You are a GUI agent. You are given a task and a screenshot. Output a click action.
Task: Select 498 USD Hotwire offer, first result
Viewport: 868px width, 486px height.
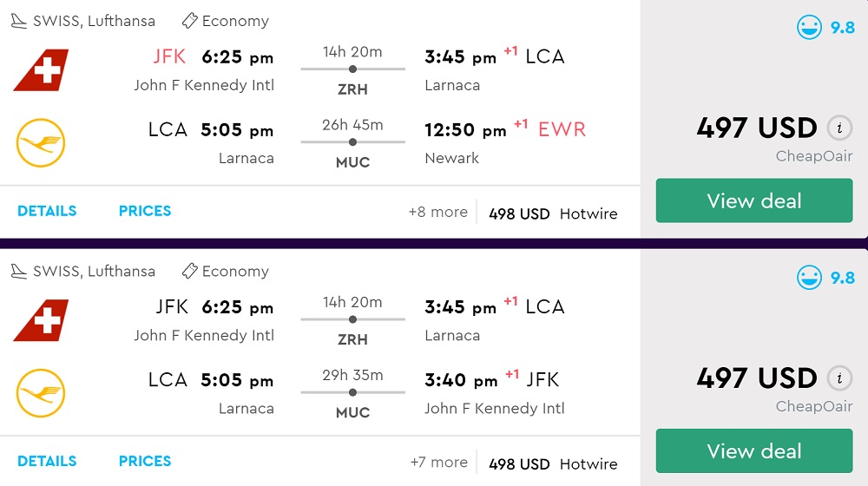tap(553, 213)
